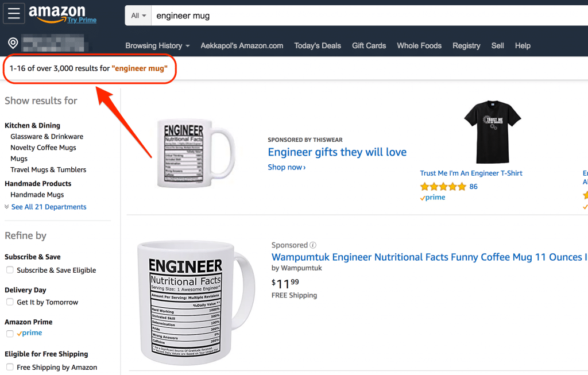Open the Novelty Coffee Mugs category
588x375 pixels.
[43, 148]
